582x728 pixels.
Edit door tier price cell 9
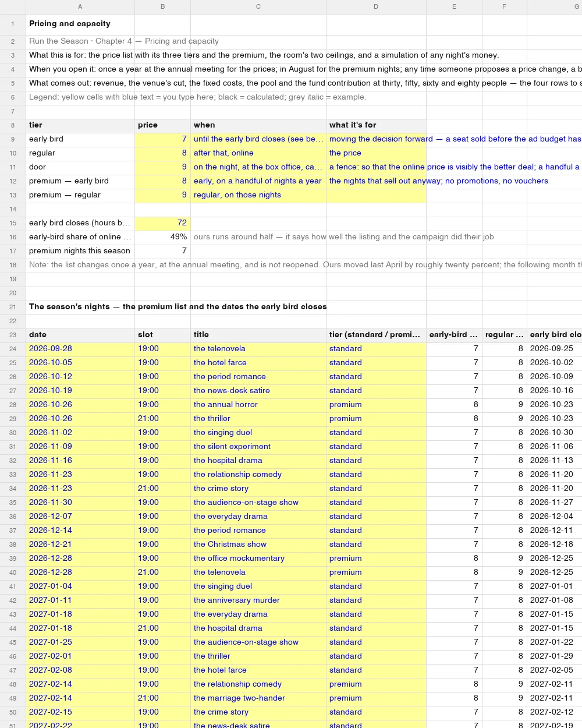[x=163, y=167]
